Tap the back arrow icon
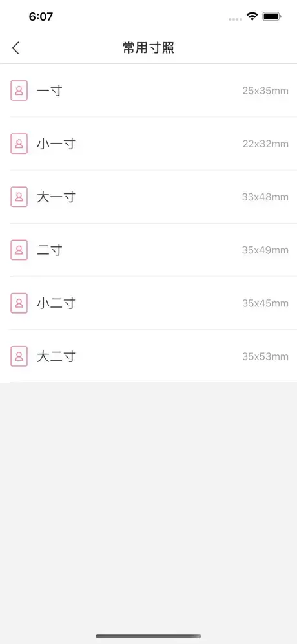Image resolution: width=297 pixels, height=644 pixels. [x=15, y=48]
